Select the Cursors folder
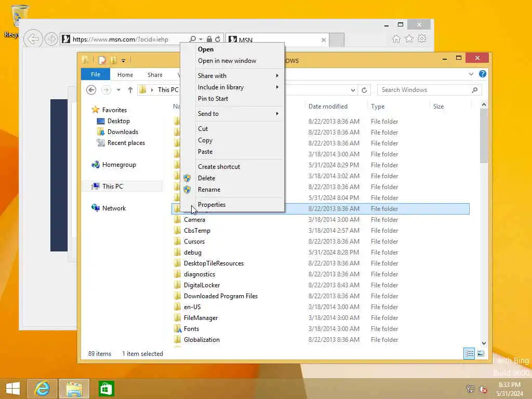Viewport: 532px width, 399px height. pyautogui.click(x=194, y=241)
